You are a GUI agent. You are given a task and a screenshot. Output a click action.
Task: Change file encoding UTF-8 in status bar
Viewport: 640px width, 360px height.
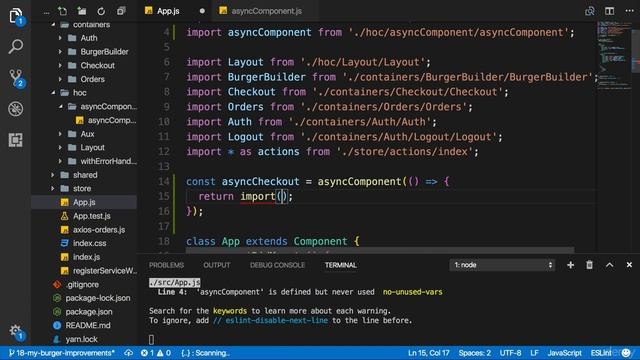coord(510,353)
